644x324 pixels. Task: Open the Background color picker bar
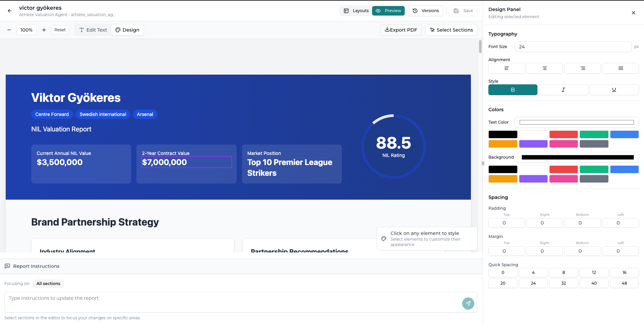(x=577, y=157)
